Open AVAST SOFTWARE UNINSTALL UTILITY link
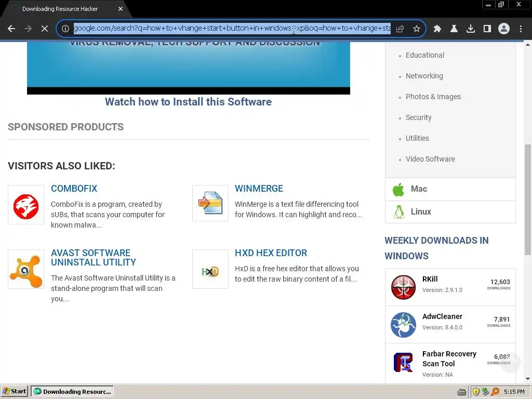The width and height of the screenshot is (532, 399). tap(94, 258)
